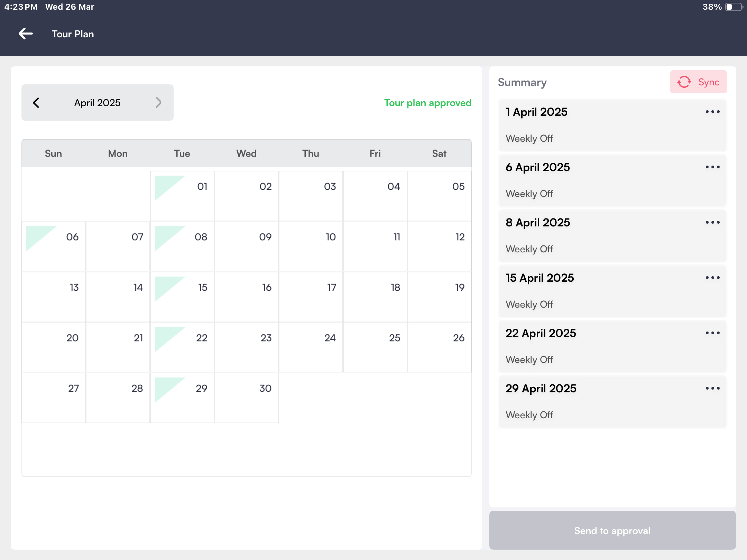Open the 22 April 2025 summary card
This screenshot has height=560, width=747.
point(612,346)
